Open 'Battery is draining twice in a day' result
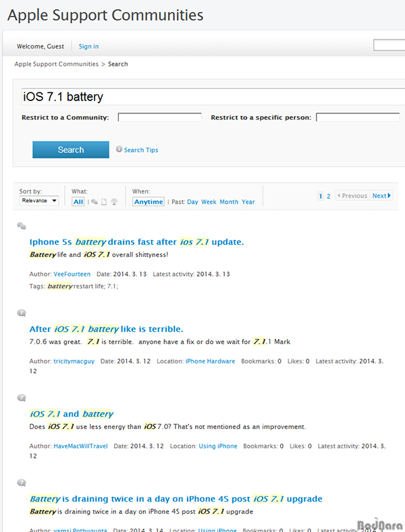The image size is (405, 532). click(176, 499)
